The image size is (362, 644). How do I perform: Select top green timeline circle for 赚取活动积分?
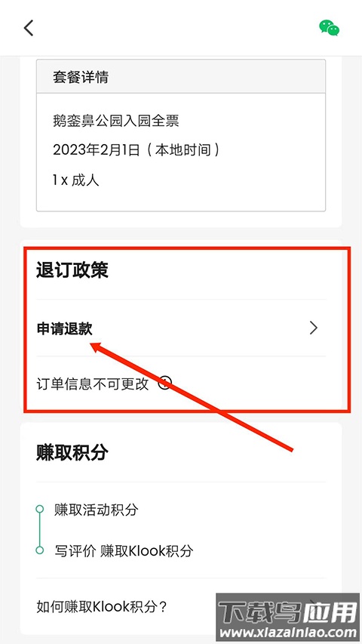click(x=40, y=510)
